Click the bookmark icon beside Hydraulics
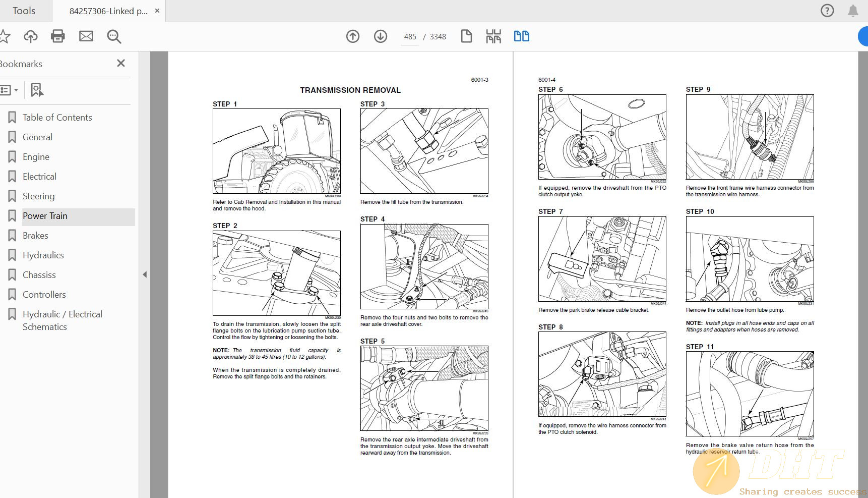Image resolution: width=868 pixels, height=498 pixels. pos(12,255)
